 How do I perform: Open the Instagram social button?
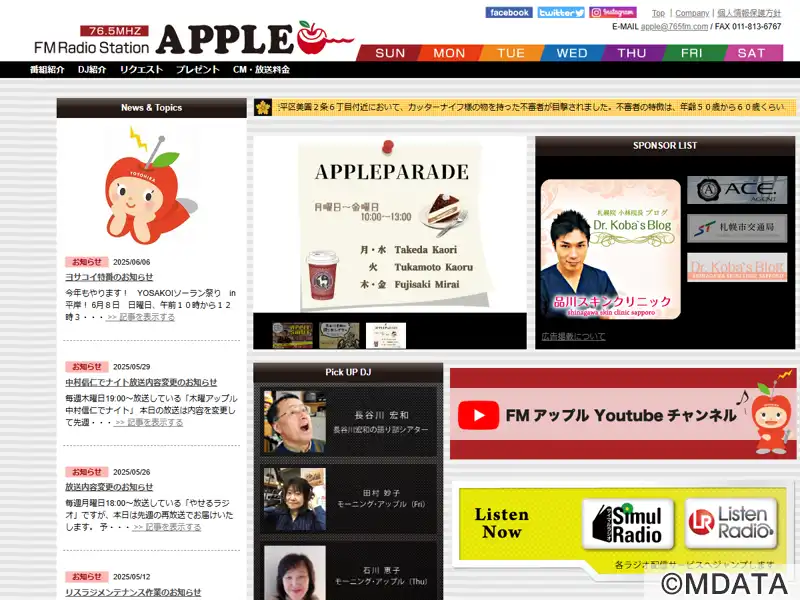[613, 12]
